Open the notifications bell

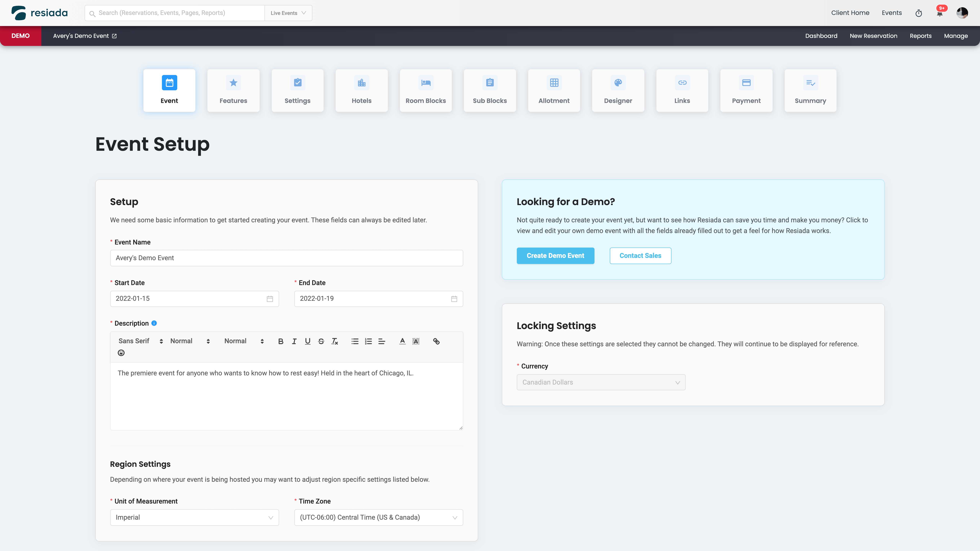tap(940, 13)
